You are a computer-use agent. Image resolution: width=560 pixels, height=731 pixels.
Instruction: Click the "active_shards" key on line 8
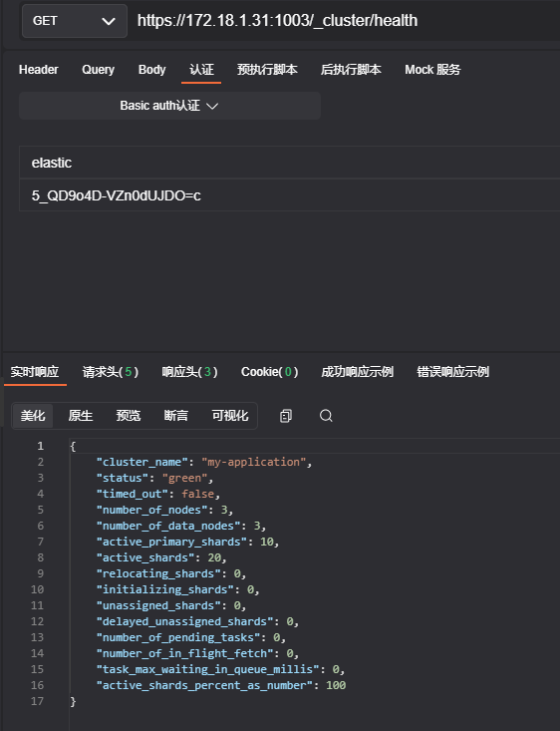coord(144,557)
